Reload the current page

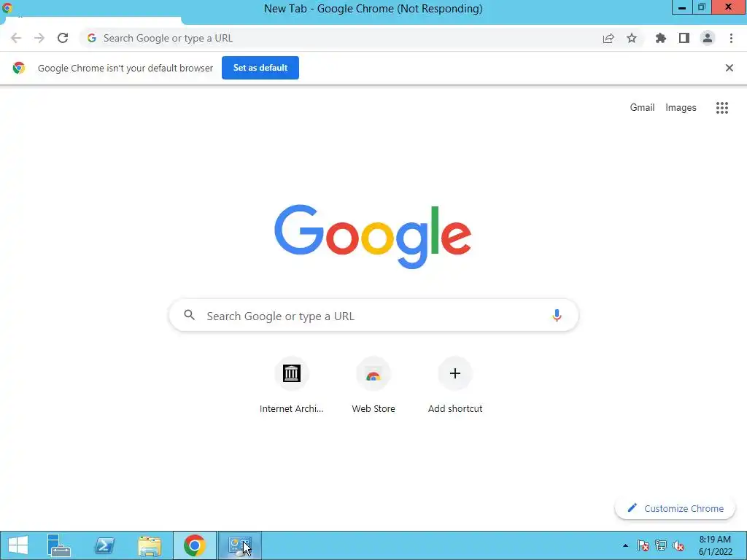pos(63,38)
